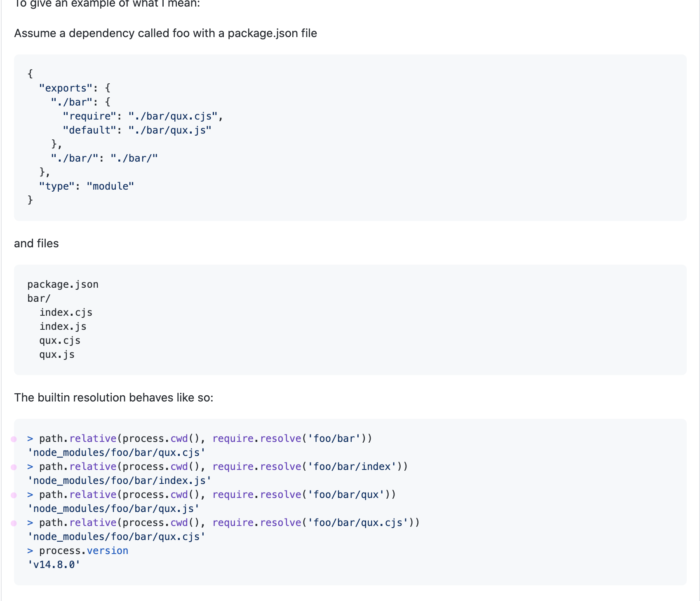Click package.json in the files list

[x=63, y=284]
